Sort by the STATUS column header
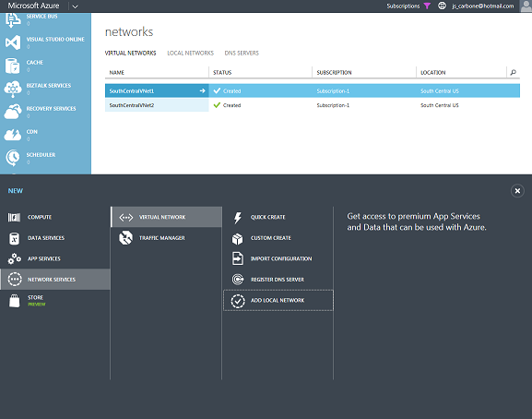Viewport: 532px width, 419px height. (222, 73)
